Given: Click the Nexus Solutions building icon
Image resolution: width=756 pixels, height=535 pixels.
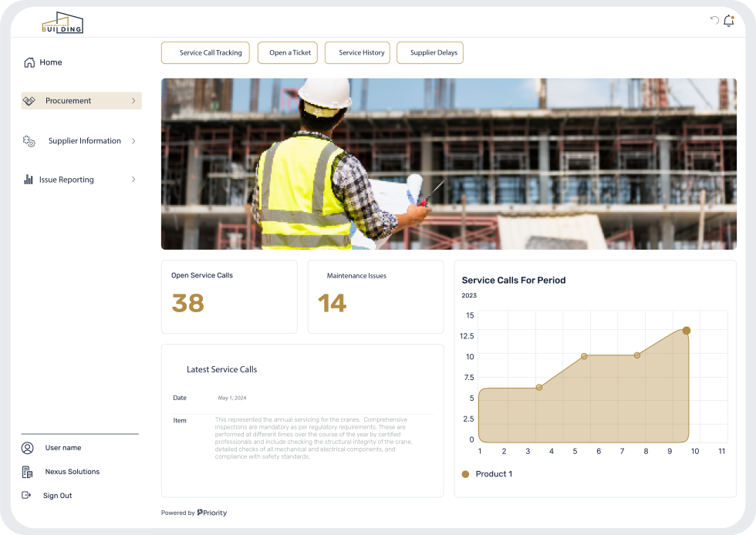Looking at the screenshot, I should 28,472.
